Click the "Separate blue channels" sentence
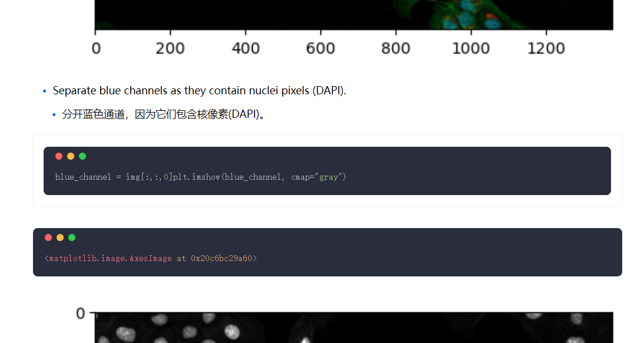 click(x=199, y=91)
